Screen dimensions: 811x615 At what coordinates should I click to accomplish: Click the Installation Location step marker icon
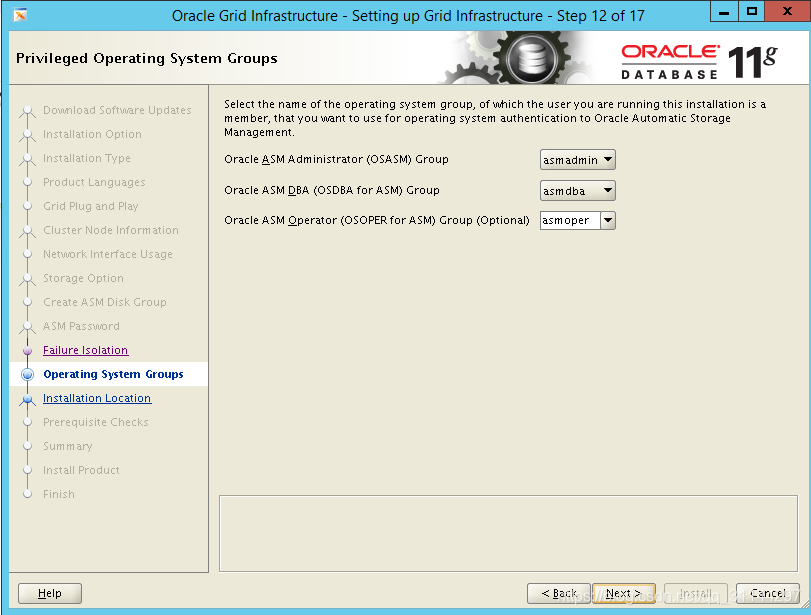click(28, 399)
